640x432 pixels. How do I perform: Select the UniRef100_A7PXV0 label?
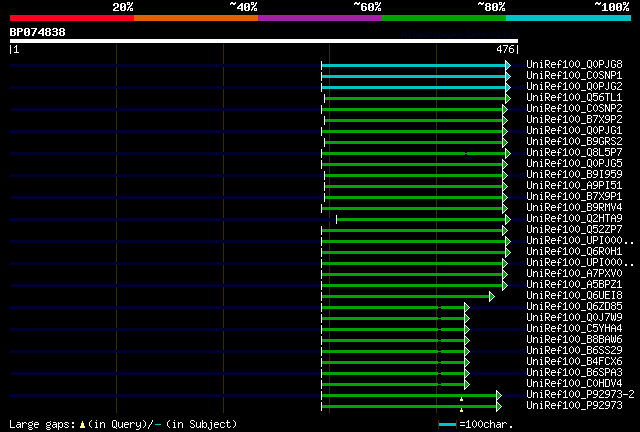(574, 274)
